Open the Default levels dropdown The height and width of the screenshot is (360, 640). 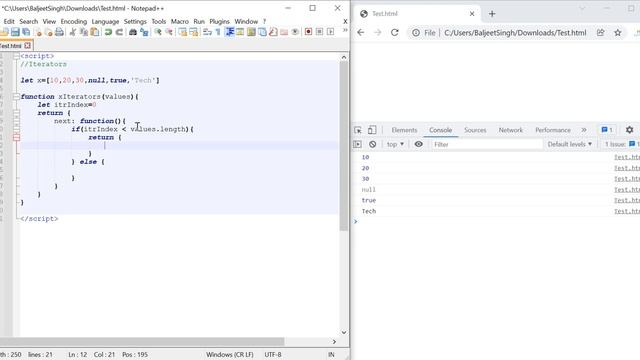coord(570,144)
